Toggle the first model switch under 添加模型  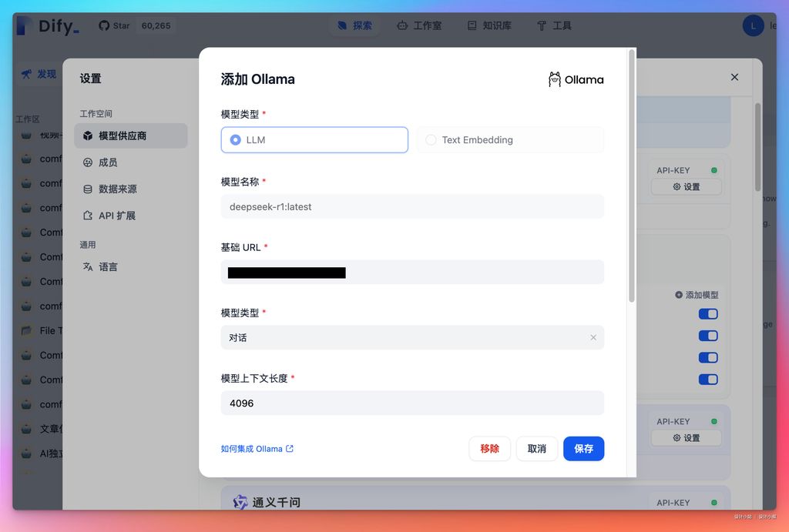point(707,314)
